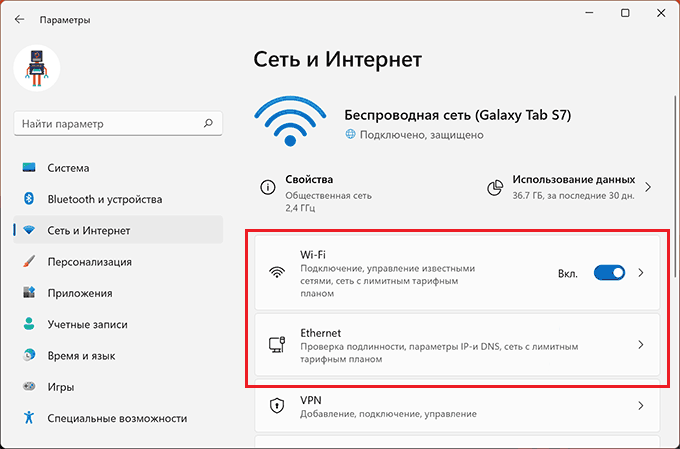Screen dimensions: 680x449
Task: Click "Подключено, защищено" status text
Action: click(x=422, y=135)
